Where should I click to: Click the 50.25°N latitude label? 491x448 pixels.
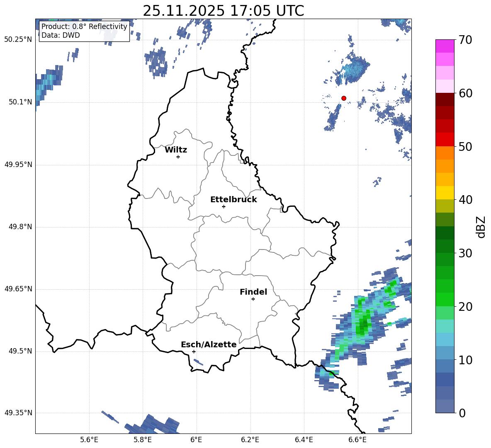(x=18, y=40)
